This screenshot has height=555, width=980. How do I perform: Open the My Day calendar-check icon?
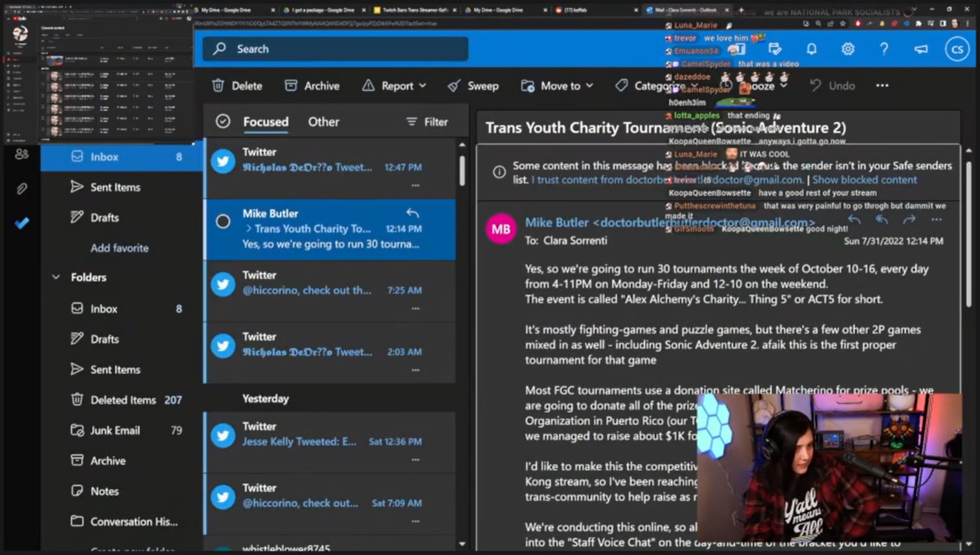775,49
